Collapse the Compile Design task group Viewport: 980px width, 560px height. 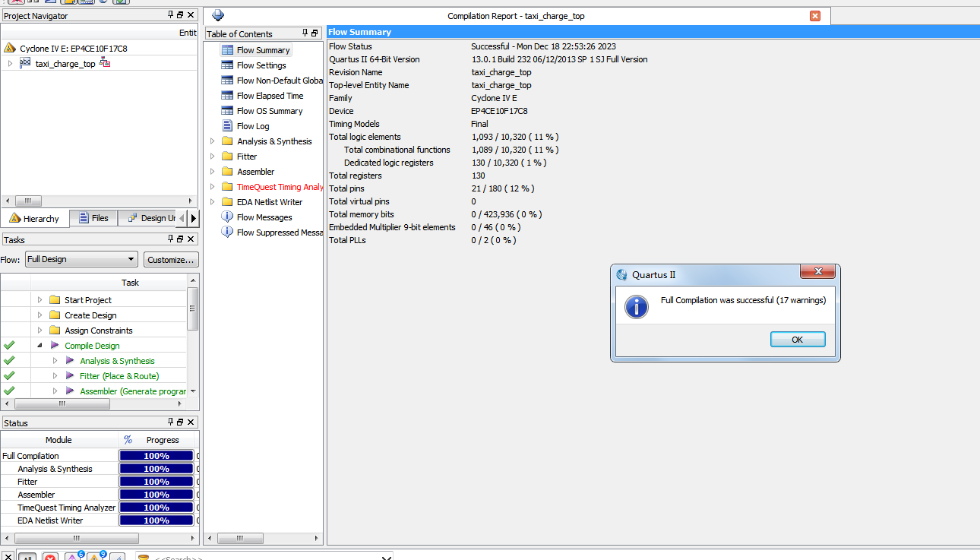click(40, 346)
